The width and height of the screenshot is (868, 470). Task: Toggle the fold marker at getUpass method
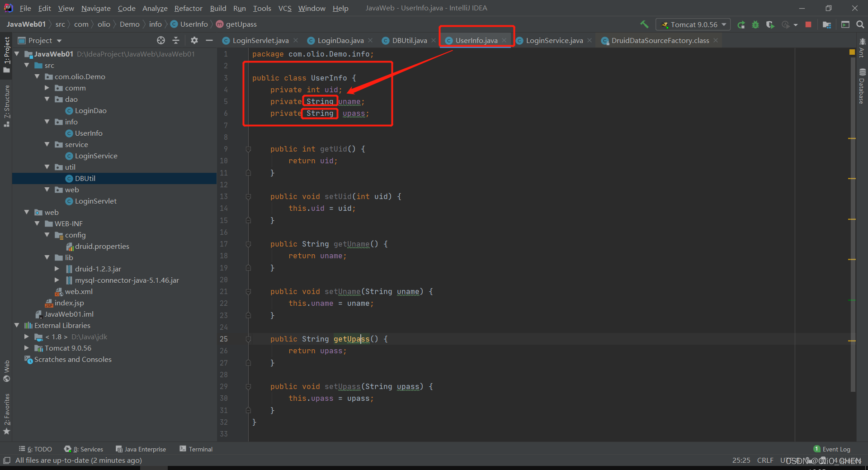(x=248, y=339)
